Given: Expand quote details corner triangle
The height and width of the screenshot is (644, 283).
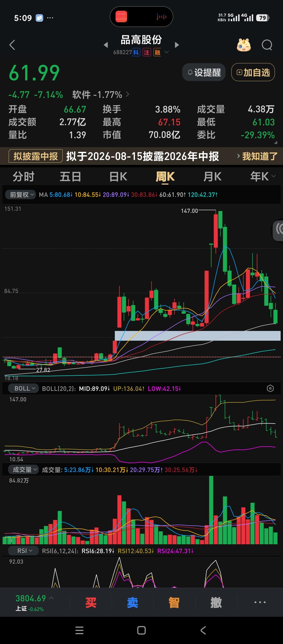Looking at the screenshot, I should (x=276, y=143).
